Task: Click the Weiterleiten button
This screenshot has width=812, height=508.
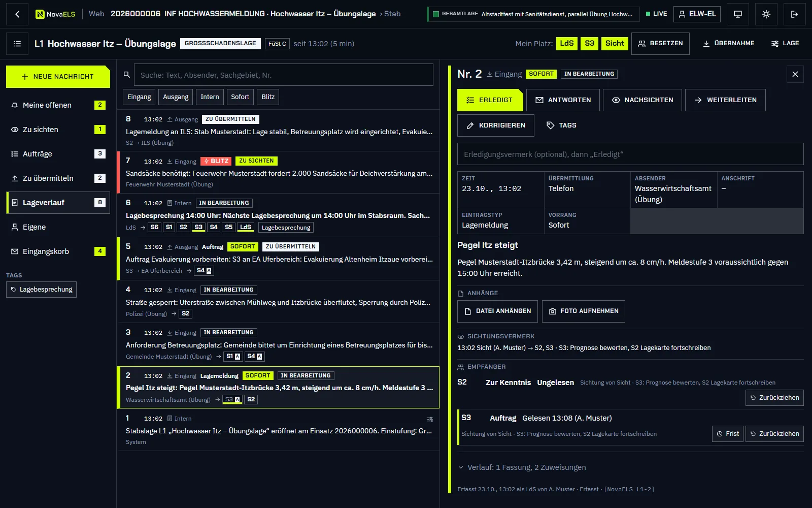Action: [725, 100]
